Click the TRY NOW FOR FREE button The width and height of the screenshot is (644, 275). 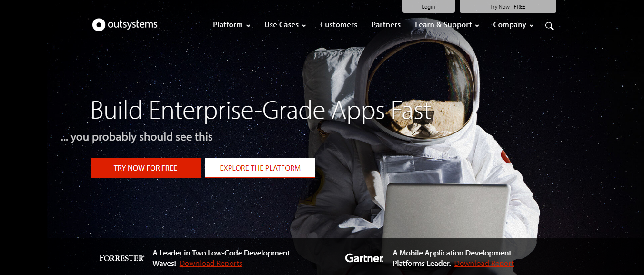point(145,168)
